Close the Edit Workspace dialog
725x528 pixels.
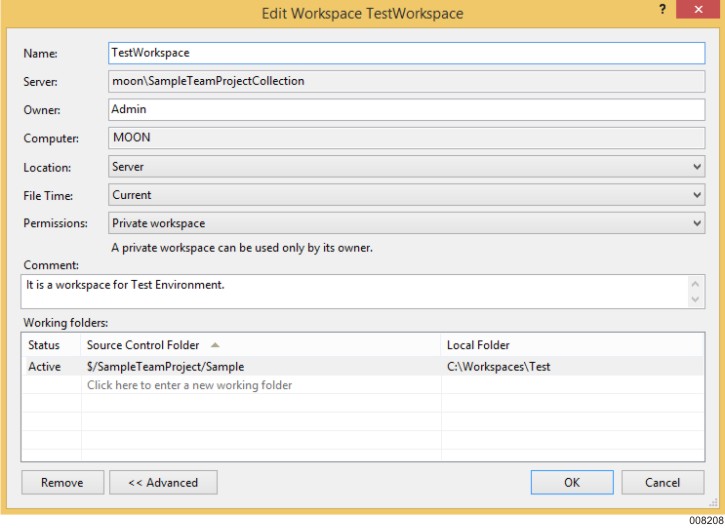(698, 9)
